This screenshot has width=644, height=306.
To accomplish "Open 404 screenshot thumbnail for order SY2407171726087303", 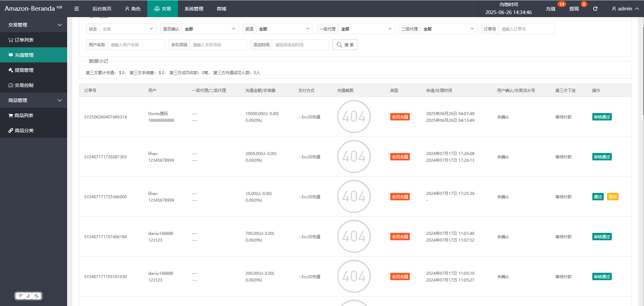I will click(354, 157).
